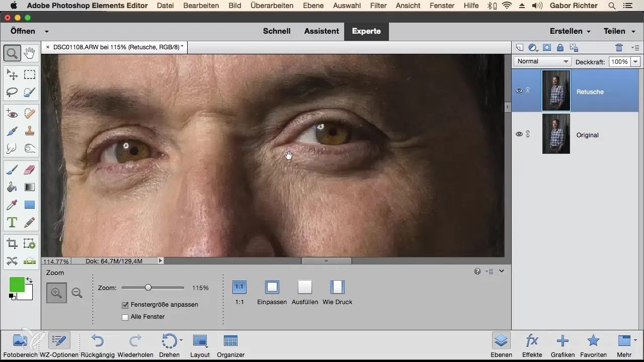Select the Blur tool
Image resolution: width=644 pixels, height=362 pixels.
click(x=12, y=148)
